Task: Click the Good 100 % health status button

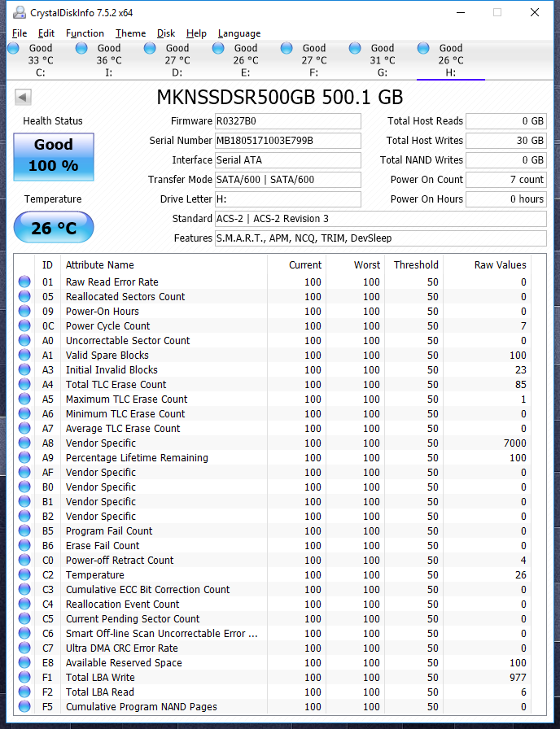Action: click(54, 155)
